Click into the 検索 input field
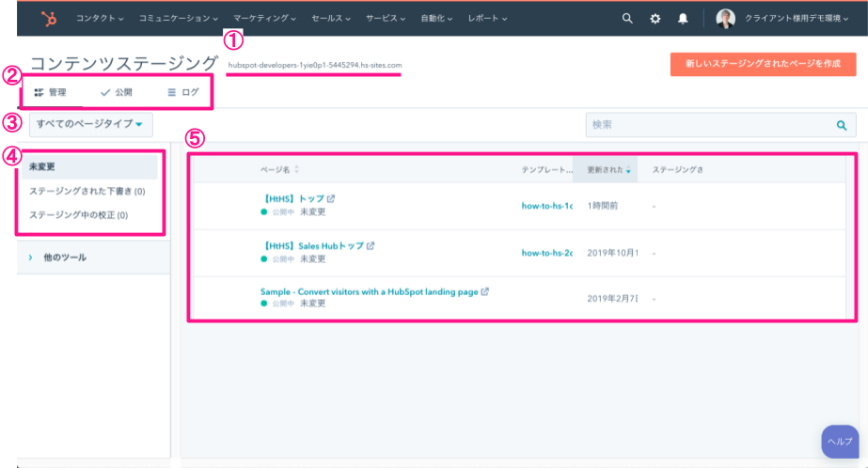 click(x=705, y=124)
